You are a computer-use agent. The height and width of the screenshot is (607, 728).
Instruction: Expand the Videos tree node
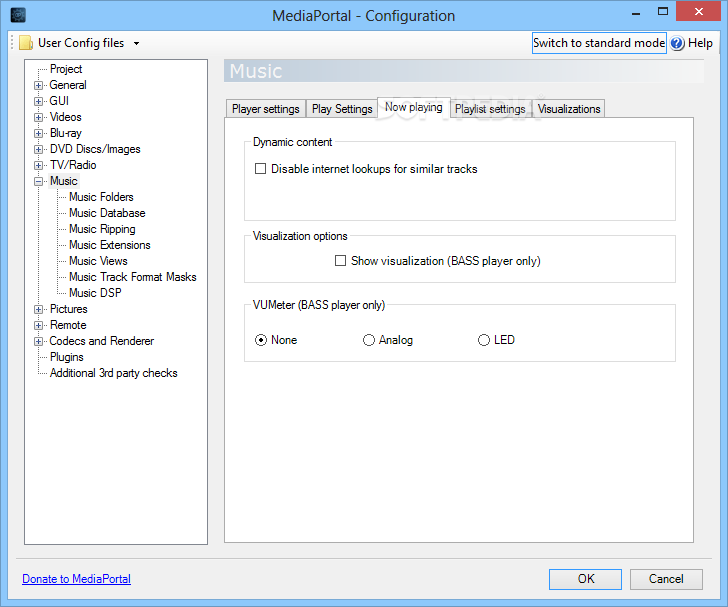point(39,117)
